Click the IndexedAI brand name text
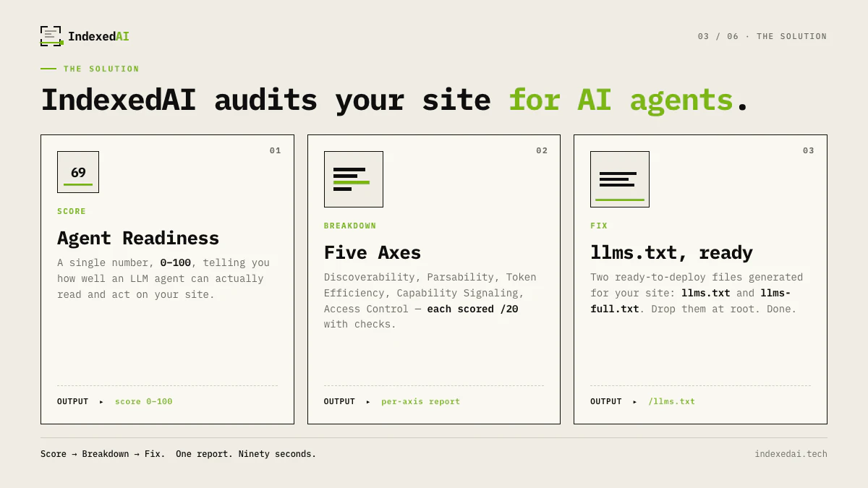 (x=98, y=36)
